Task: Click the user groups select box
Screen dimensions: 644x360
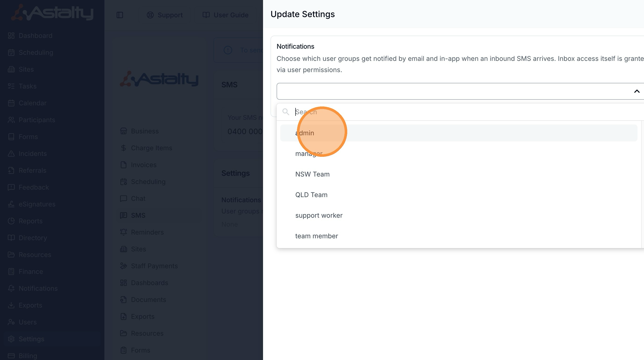Action: 460,91
